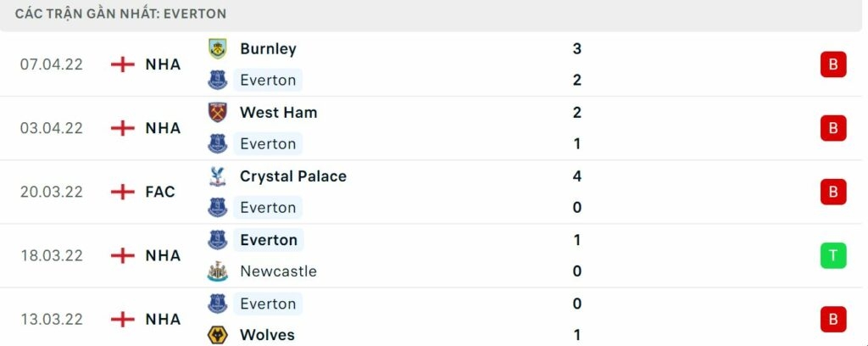Select the Newcastle team name

point(278,271)
